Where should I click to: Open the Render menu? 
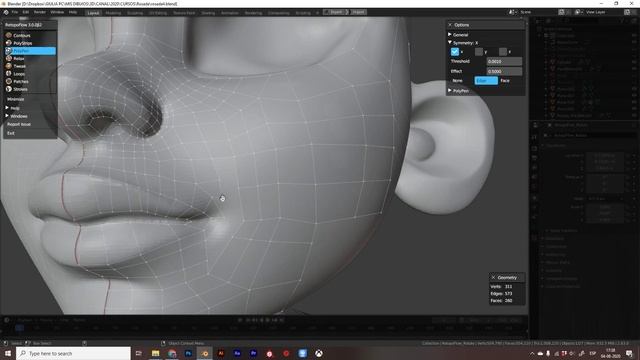40,12
